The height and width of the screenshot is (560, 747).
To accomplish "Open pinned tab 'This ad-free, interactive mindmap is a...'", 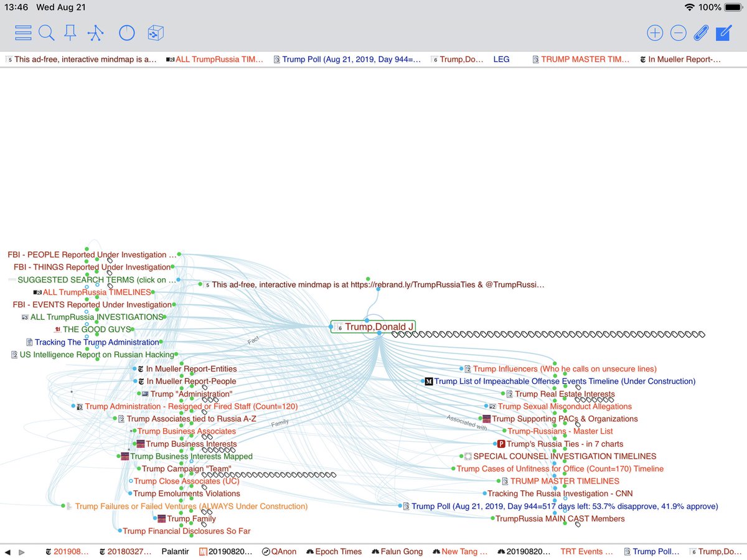I will (80, 59).
